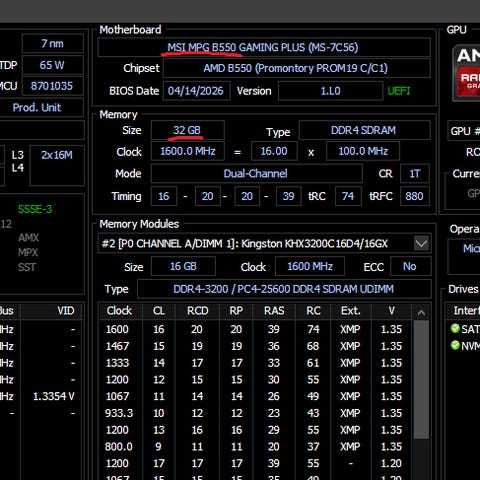Viewport: 480px width, 480px height.
Task: Open the memory module selection dropdown arrow
Action: [421, 243]
